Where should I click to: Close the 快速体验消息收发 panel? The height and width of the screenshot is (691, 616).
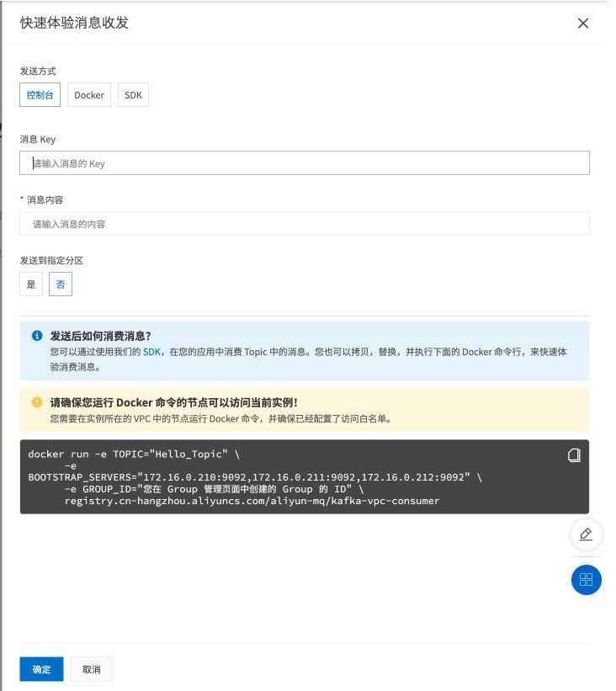click(x=583, y=24)
